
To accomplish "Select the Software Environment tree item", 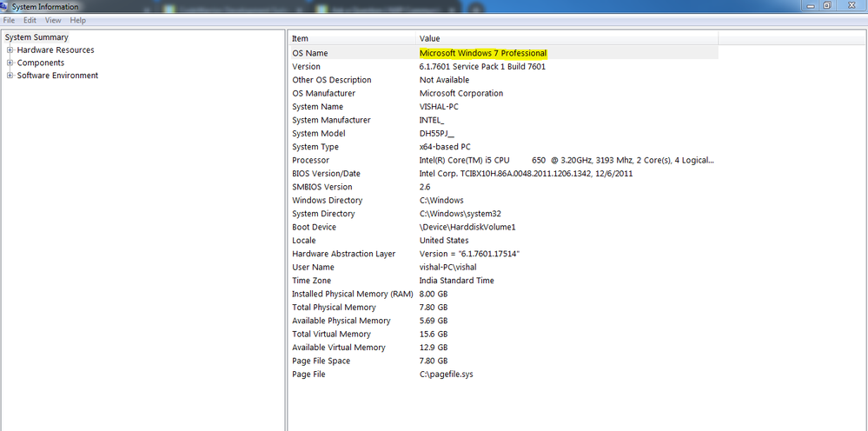I will 57,76.
